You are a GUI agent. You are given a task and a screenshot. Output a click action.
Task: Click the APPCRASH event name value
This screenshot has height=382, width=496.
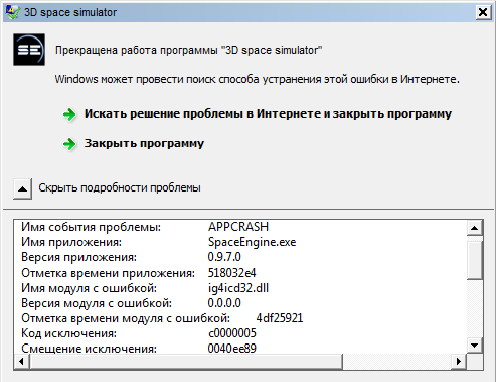pos(238,227)
